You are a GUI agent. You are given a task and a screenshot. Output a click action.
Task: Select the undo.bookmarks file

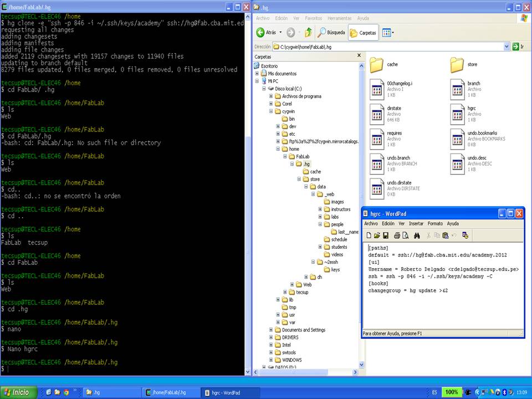point(478,139)
